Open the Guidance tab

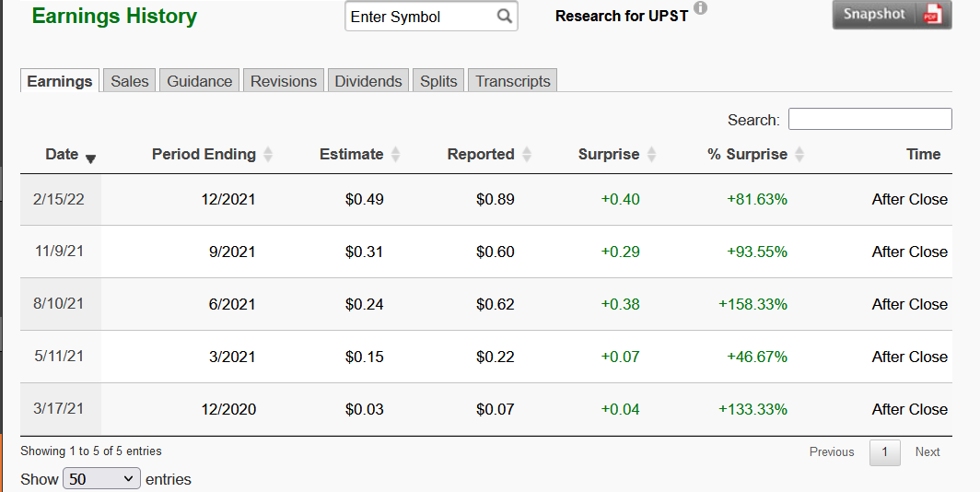pyautogui.click(x=199, y=81)
